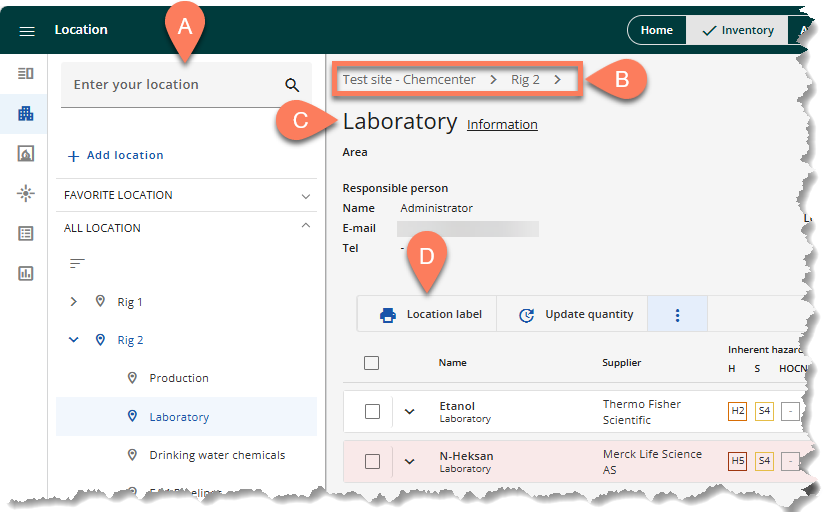Expand the Rig 1 tree node
The width and height of the screenshot is (826, 512).
click(73, 302)
